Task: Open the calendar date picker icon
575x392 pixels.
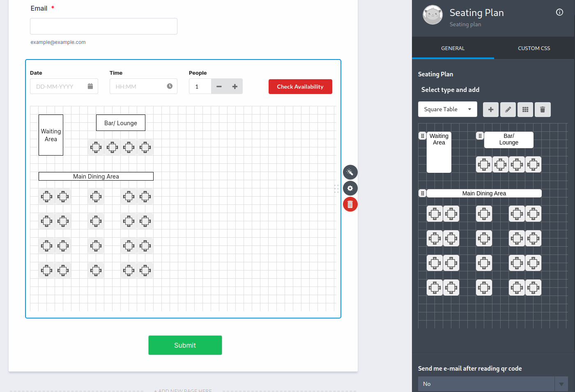Action: [x=90, y=86]
